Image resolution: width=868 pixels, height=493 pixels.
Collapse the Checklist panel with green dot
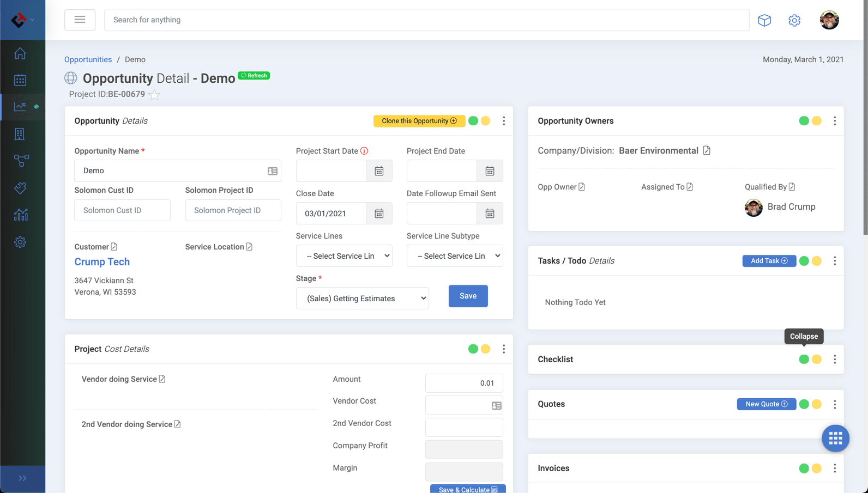(x=804, y=360)
